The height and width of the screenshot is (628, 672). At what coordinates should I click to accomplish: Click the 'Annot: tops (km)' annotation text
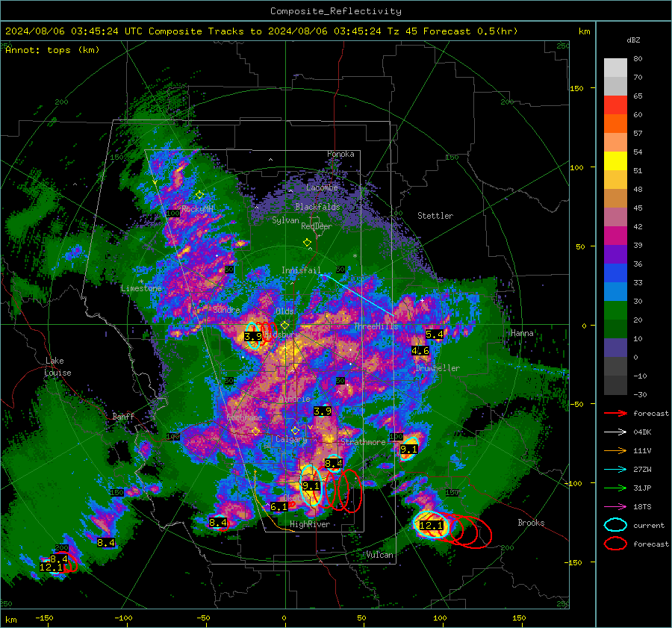click(x=52, y=50)
